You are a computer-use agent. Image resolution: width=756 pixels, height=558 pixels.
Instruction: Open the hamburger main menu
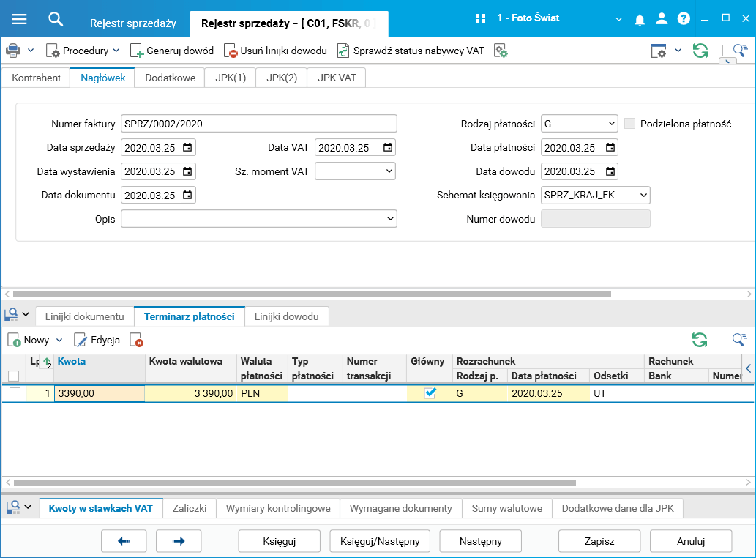pos(19,19)
